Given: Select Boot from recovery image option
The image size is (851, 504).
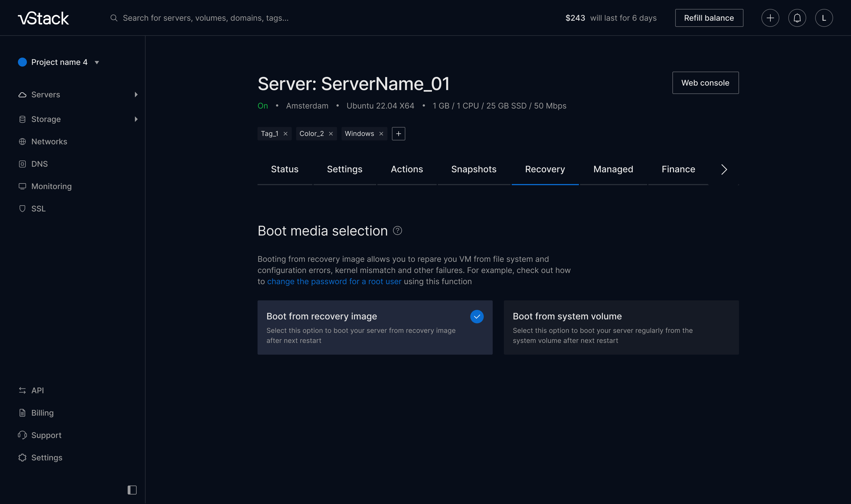Looking at the screenshot, I should tap(375, 328).
